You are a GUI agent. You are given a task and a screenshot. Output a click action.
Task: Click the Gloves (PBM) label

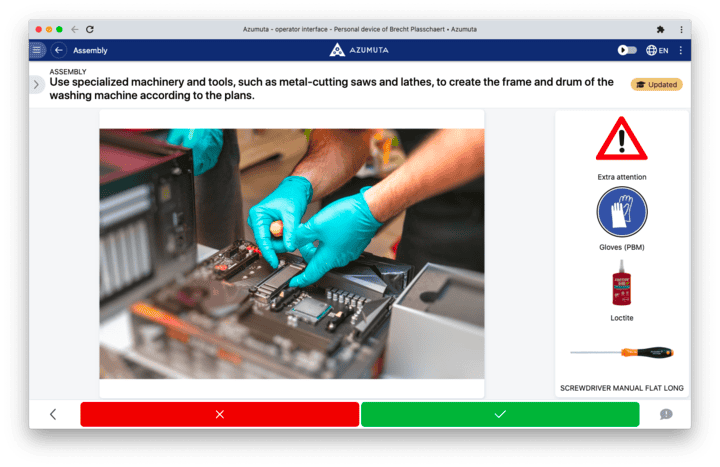pyautogui.click(x=622, y=247)
